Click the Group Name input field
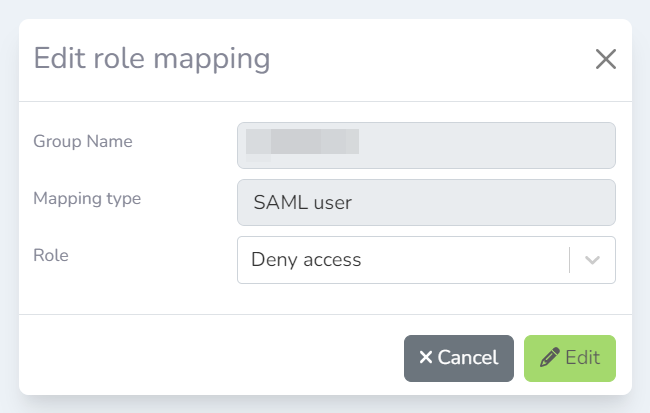 coord(480,145)
